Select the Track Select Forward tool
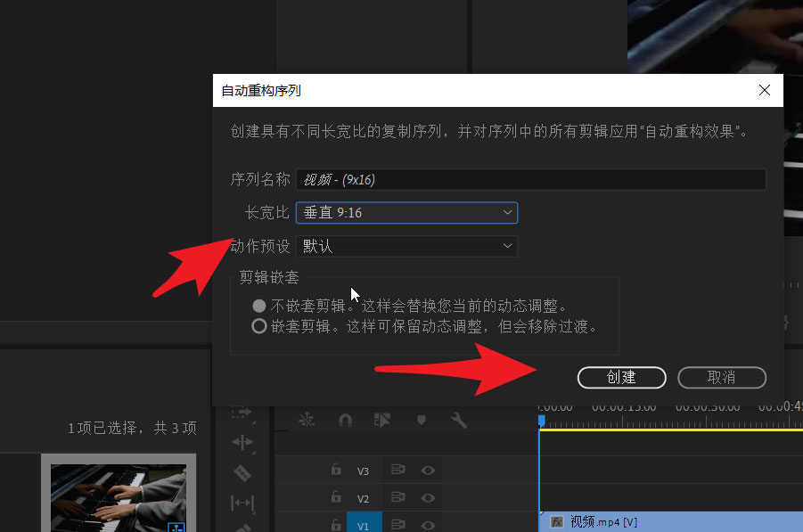This screenshot has height=532, width=803. coord(242,413)
